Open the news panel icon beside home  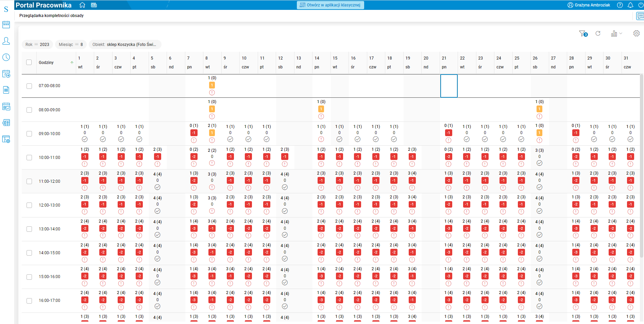[x=94, y=5]
